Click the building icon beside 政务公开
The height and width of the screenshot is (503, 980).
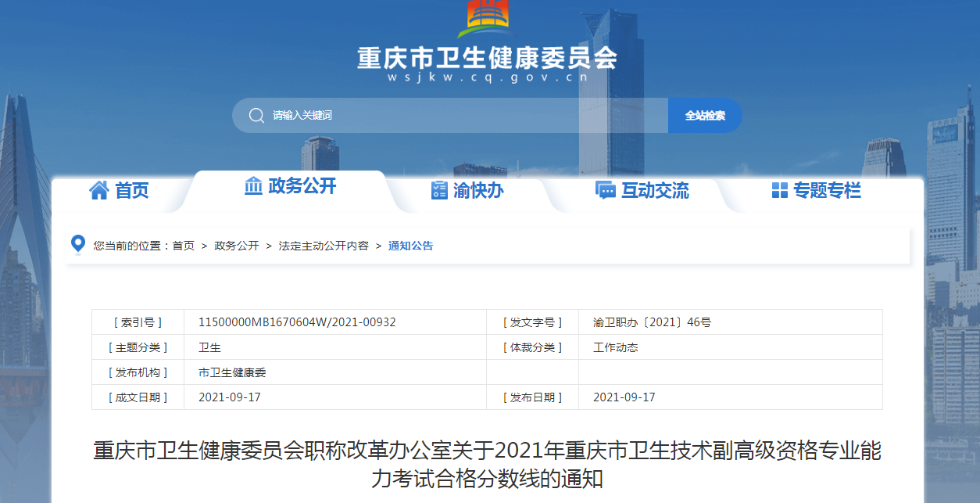click(x=253, y=186)
